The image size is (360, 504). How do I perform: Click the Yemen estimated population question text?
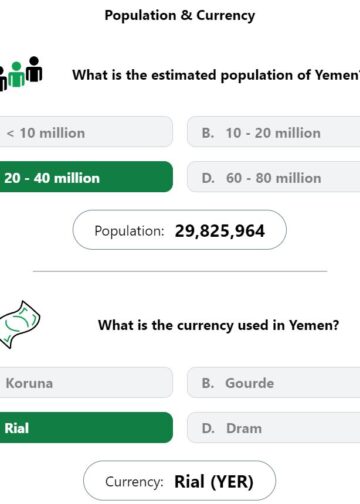(x=216, y=75)
